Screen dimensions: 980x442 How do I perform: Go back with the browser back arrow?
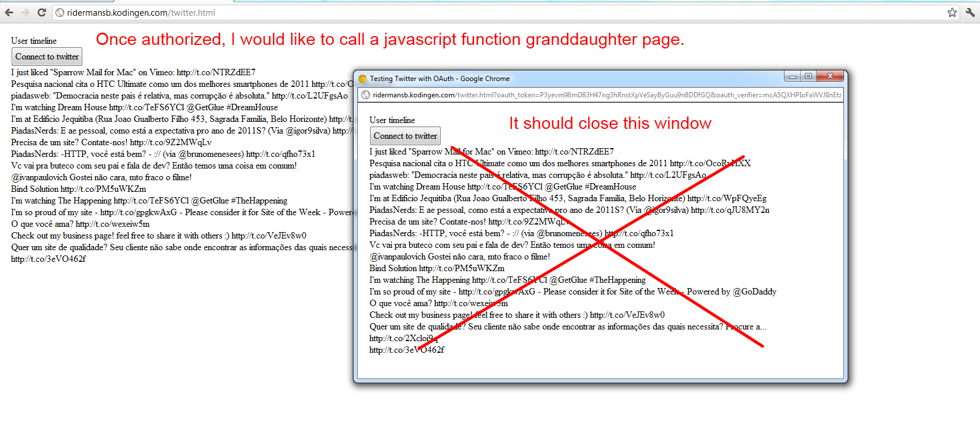9,12
